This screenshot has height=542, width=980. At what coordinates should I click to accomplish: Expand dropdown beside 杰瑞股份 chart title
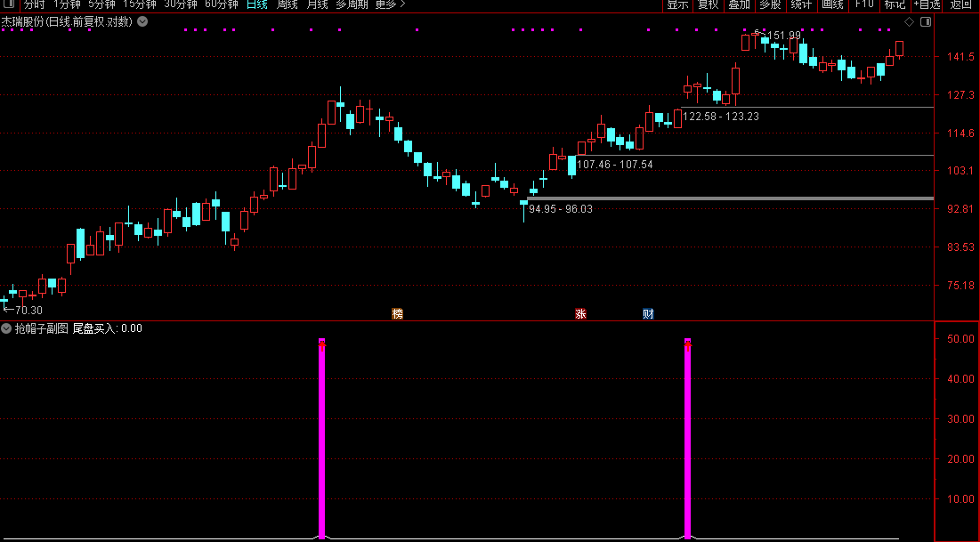[142, 21]
